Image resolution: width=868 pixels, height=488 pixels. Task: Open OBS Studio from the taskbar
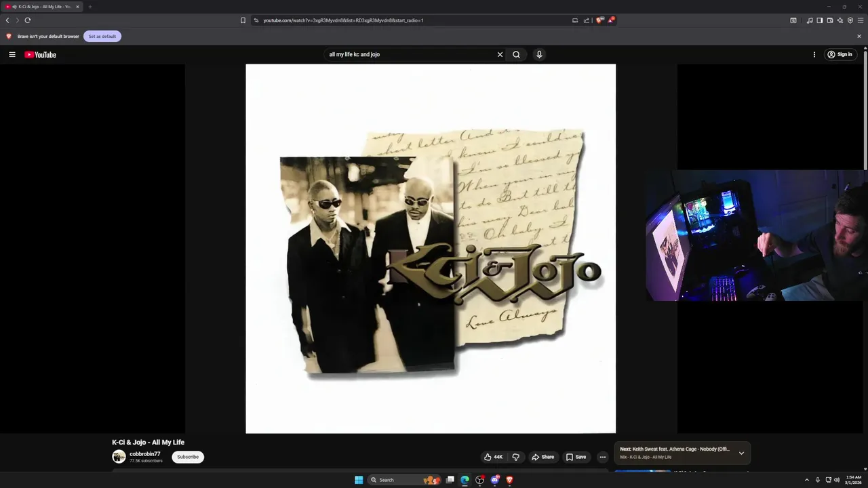pos(479,480)
